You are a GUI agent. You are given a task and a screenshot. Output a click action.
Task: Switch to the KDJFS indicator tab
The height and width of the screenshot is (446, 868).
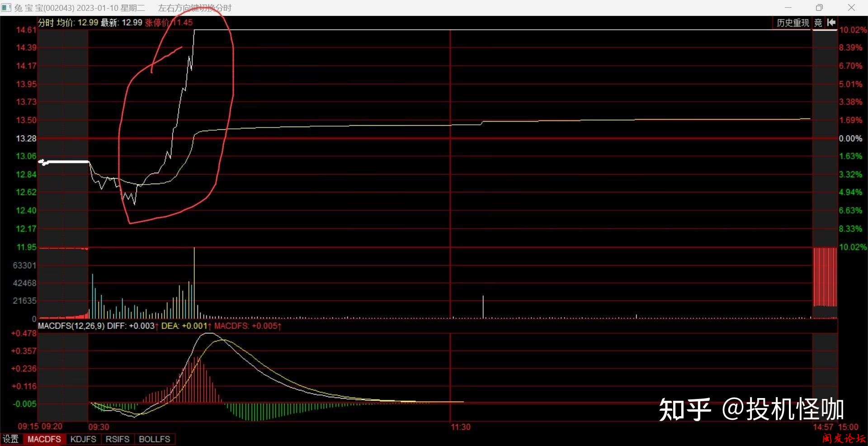tap(83, 439)
